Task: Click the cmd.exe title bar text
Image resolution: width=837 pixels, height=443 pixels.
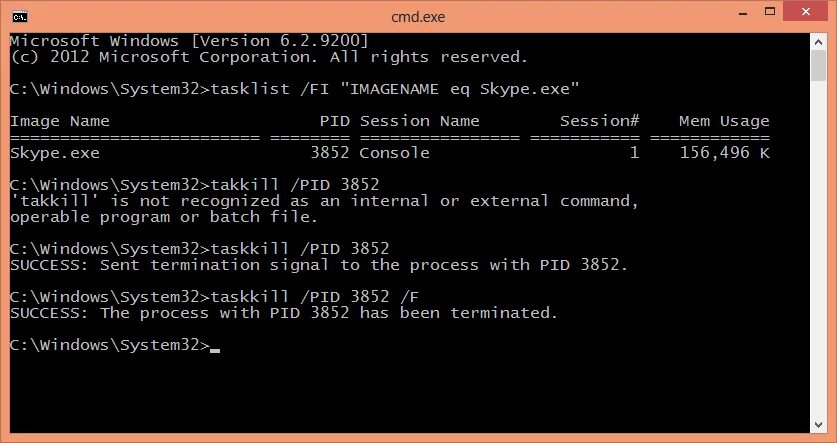Action: (418, 17)
